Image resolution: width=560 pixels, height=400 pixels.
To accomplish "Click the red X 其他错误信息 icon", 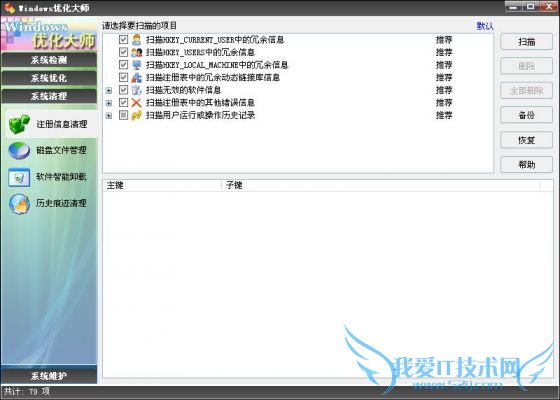I will coord(136,103).
